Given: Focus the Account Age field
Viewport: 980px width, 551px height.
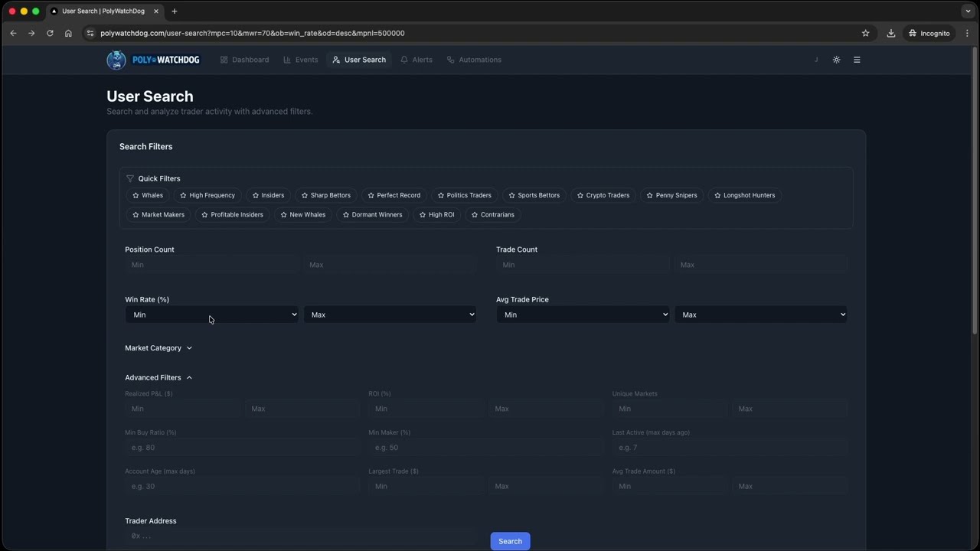Looking at the screenshot, I should [242, 486].
